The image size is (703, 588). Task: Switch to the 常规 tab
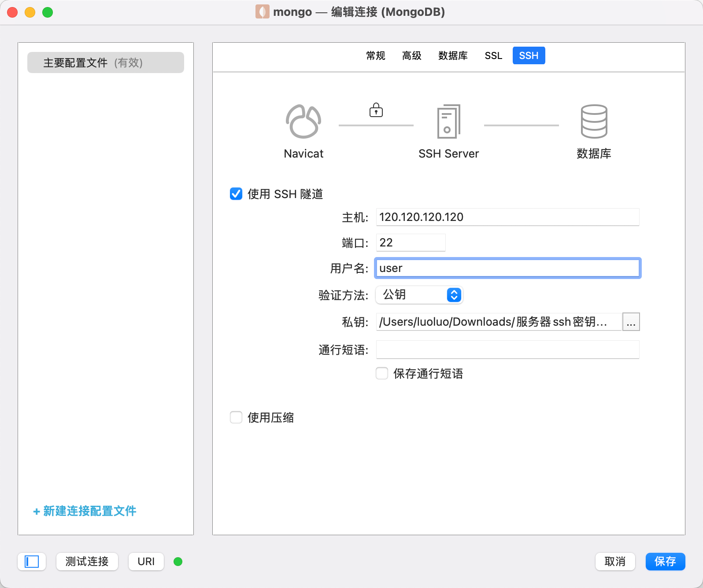[375, 56]
